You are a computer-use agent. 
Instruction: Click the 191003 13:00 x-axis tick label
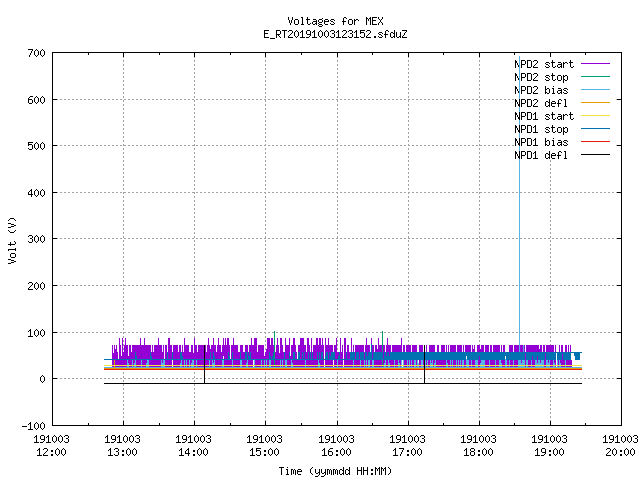click(x=122, y=446)
